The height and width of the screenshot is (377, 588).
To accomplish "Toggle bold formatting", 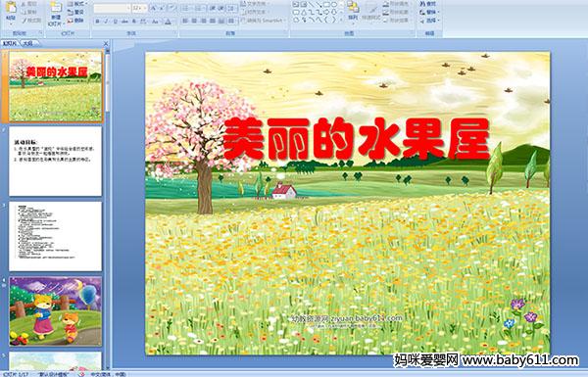I will [x=97, y=22].
